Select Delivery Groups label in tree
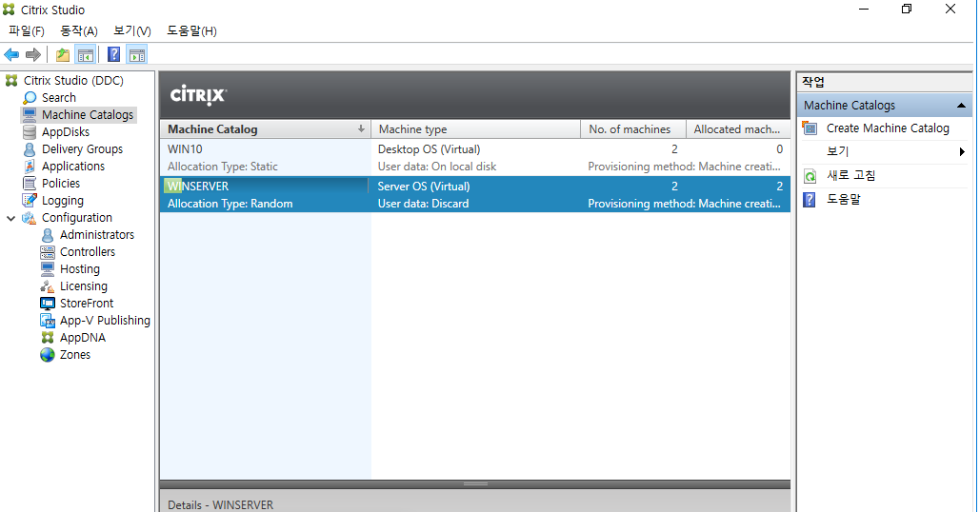The image size is (980, 512). 83,149
